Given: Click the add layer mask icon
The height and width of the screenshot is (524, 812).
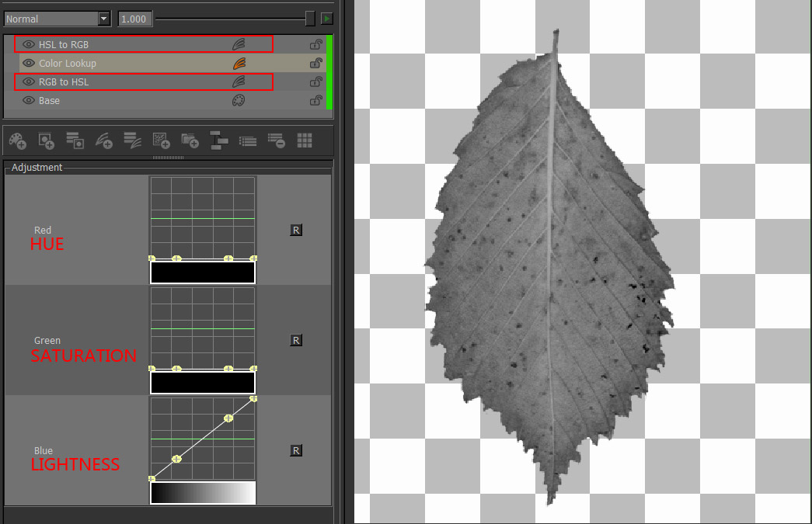Looking at the screenshot, I should [x=46, y=141].
